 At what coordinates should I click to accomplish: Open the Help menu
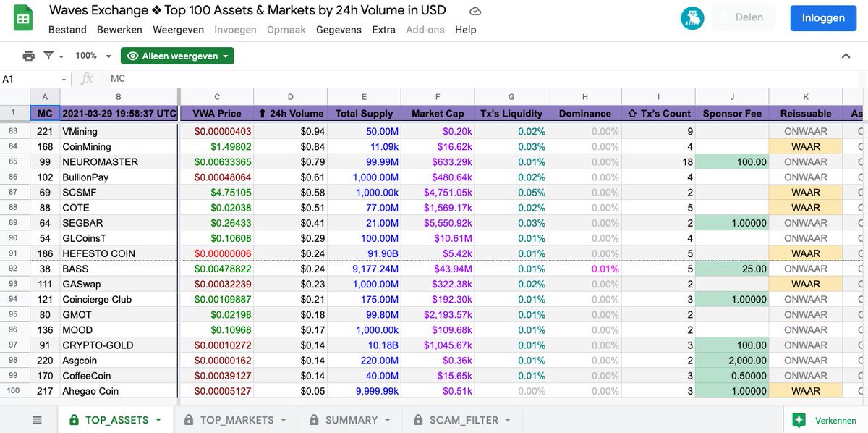click(x=466, y=30)
